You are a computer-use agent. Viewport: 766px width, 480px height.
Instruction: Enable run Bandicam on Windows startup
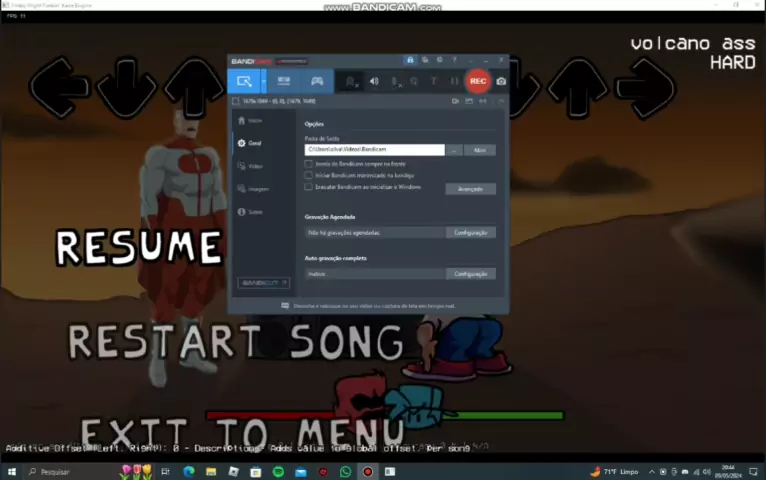click(x=309, y=187)
